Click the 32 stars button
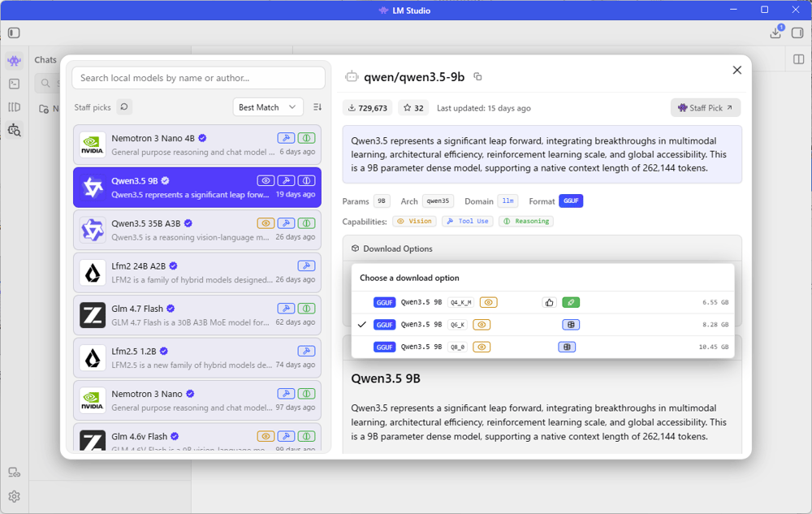812x514 pixels. (x=414, y=108)
